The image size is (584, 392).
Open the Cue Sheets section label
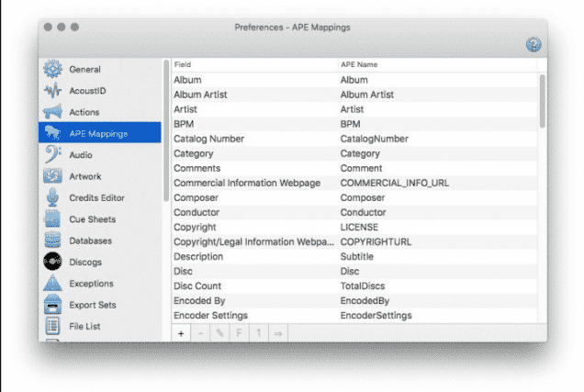(93, 219)
